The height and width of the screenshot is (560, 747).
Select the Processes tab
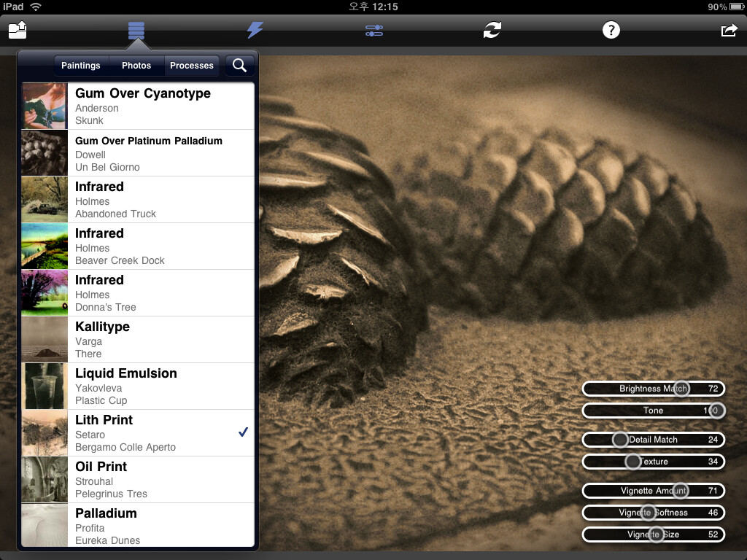coord(191,65)
